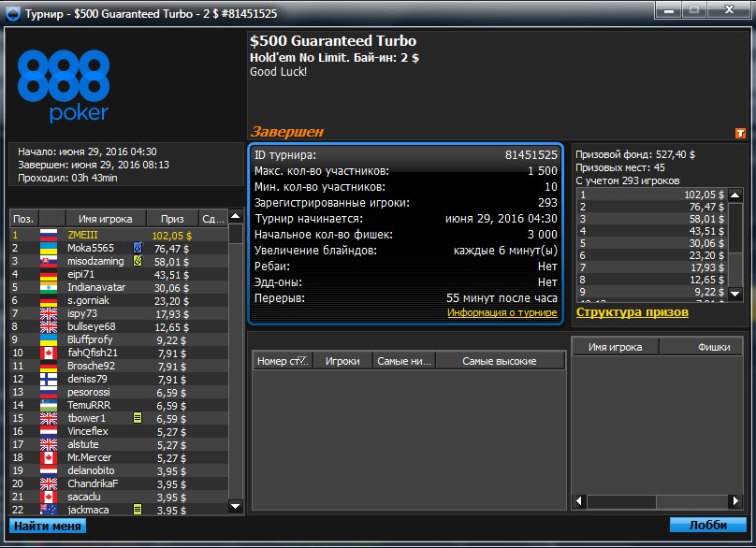The width and height of the screenshot is (756, 548).
Task: Click the Canadian flag next to fahQfish21
Action: pos(49,353)
